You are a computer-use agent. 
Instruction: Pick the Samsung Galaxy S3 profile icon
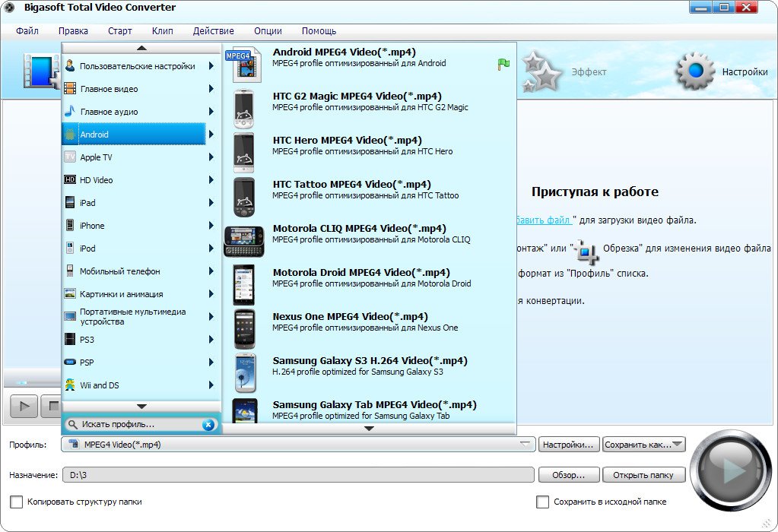243,372
